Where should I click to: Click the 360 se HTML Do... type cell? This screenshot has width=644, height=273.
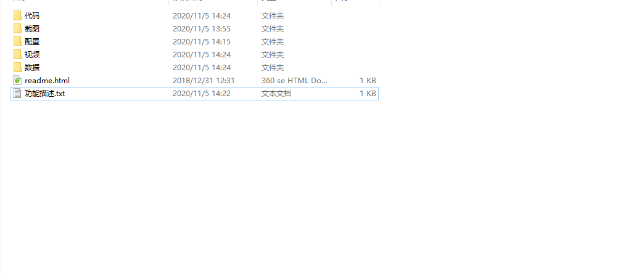pos(294,81)
